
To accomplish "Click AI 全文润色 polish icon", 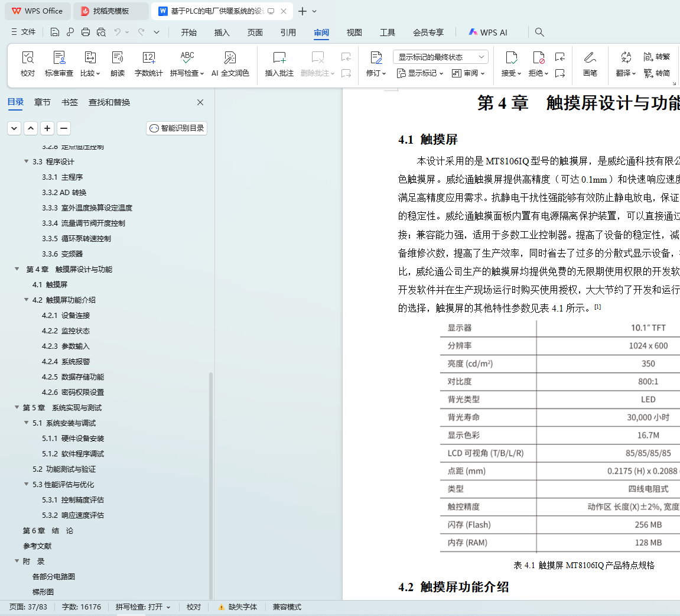I will coord(230,64).
